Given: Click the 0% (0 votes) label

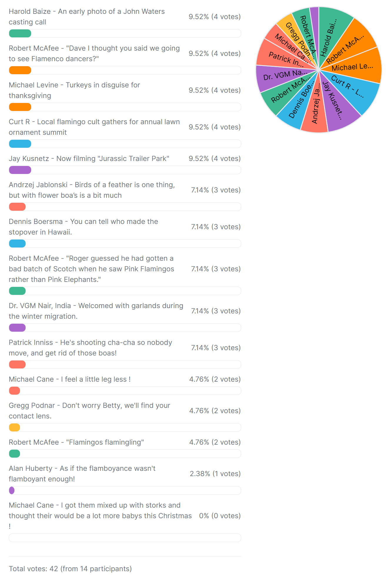Looking at the screenshot, I should pyautogui.click(x=220, y=516).
